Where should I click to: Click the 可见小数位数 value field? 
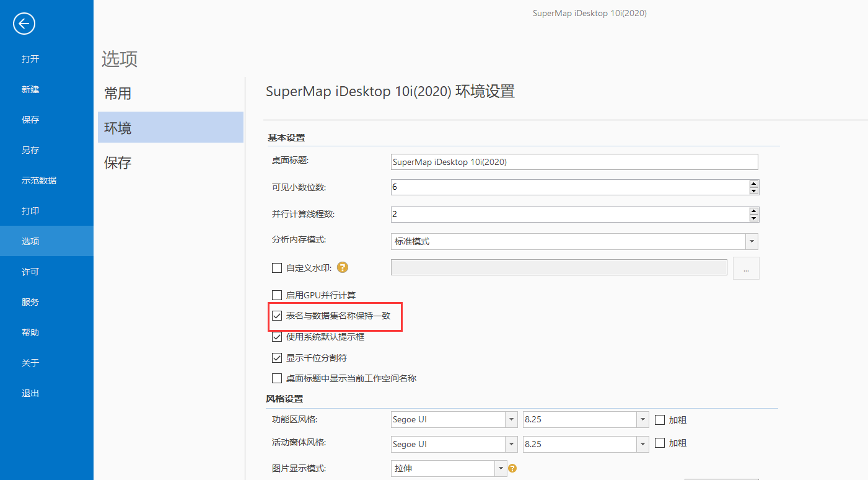[x=569, y=187]
